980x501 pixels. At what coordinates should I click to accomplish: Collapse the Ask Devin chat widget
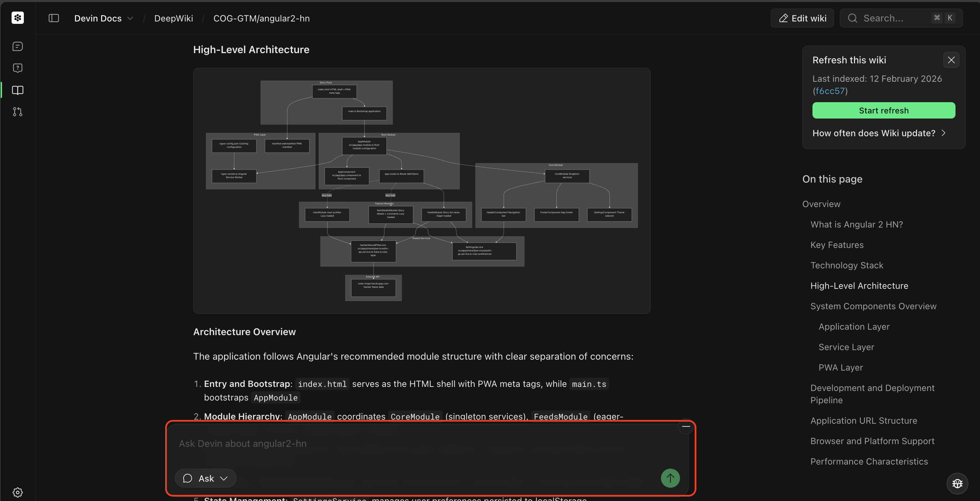tap(686, 426)
